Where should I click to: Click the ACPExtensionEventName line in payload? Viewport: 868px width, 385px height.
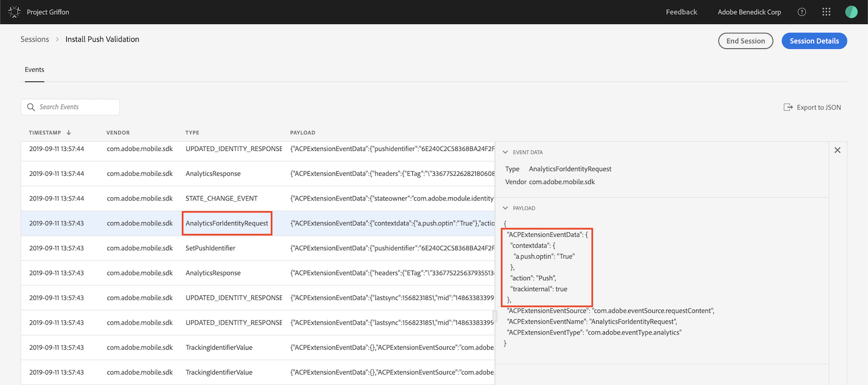[592, 321]
